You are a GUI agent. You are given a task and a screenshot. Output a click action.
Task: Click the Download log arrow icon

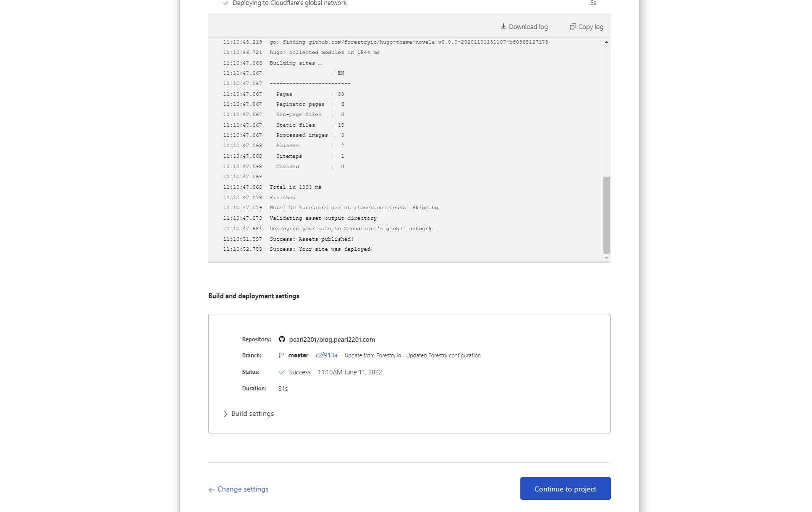(503, 27)
